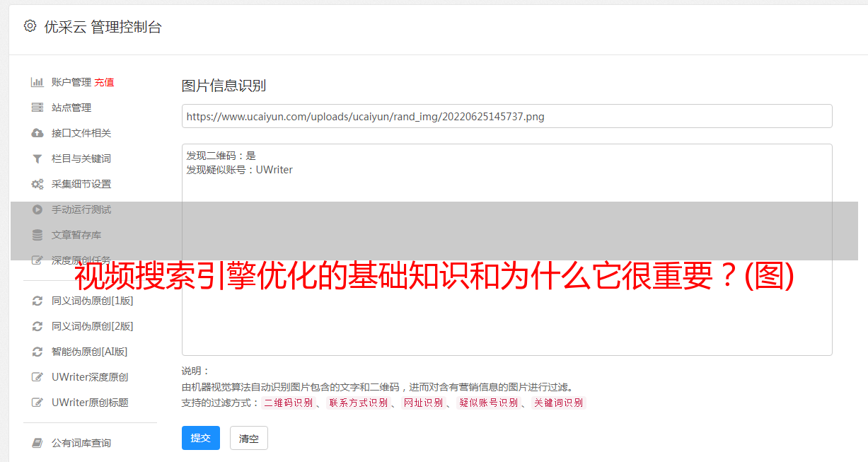
Task: Click inside the recognition result text area
Action: click(x=507, y=250)
